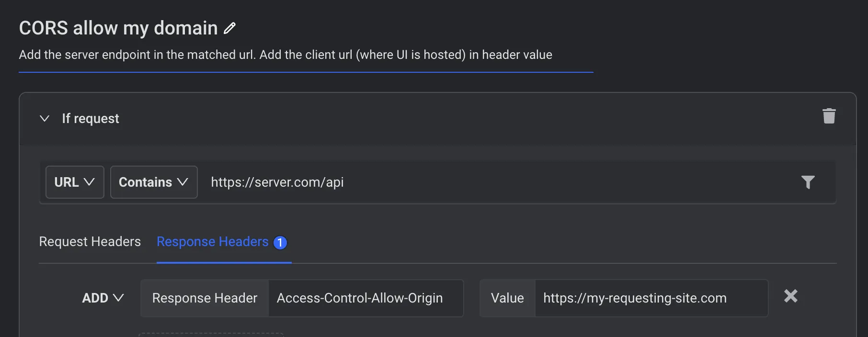Image resolution: width=868 pixels, height=337 pixels.
Task: Remove the Access-Control-Allow-Origin header row
Action: pos(790,296)
